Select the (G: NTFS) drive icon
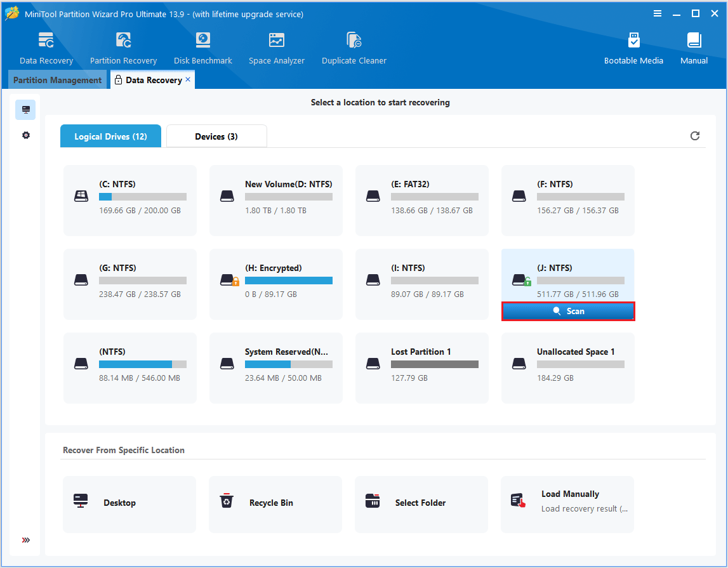728x568 pixels. pyautogui.click(x=81, y=280)
